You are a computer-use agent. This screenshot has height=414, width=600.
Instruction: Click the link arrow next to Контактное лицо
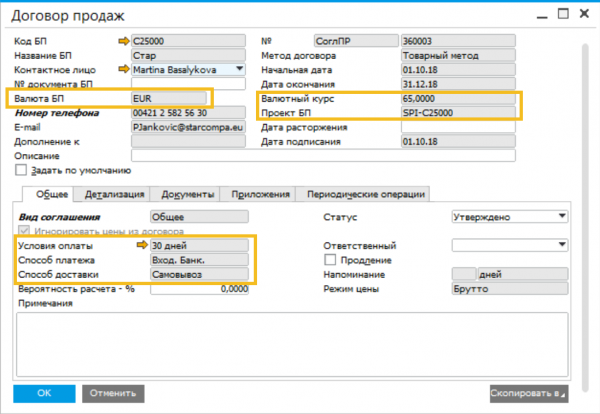coord(123,69)
